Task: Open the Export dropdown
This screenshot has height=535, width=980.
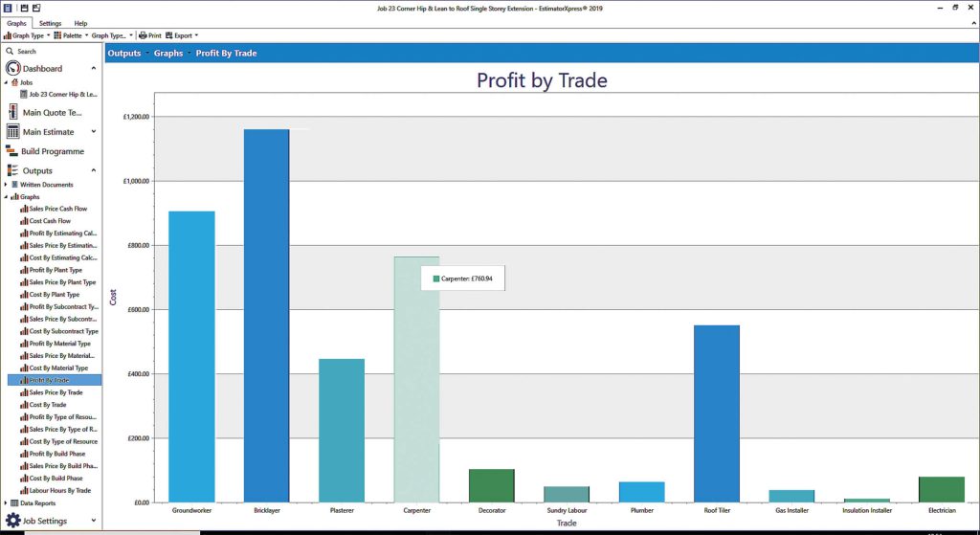Action: (182, 35)
